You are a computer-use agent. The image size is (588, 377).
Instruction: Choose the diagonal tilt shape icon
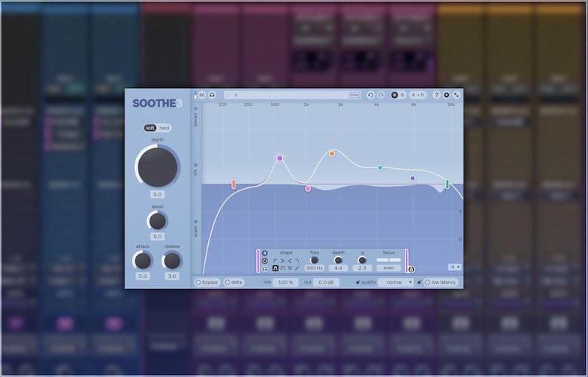coord(297,268)
